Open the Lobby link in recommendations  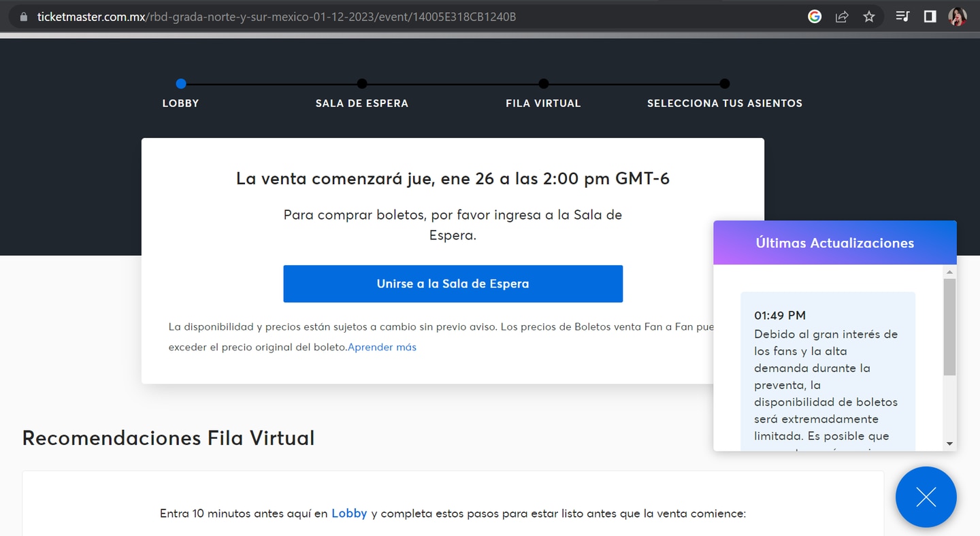(349, 514)
